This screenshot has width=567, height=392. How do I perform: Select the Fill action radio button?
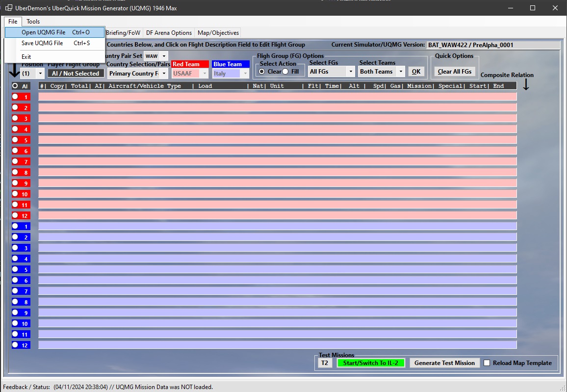[285, 72]
